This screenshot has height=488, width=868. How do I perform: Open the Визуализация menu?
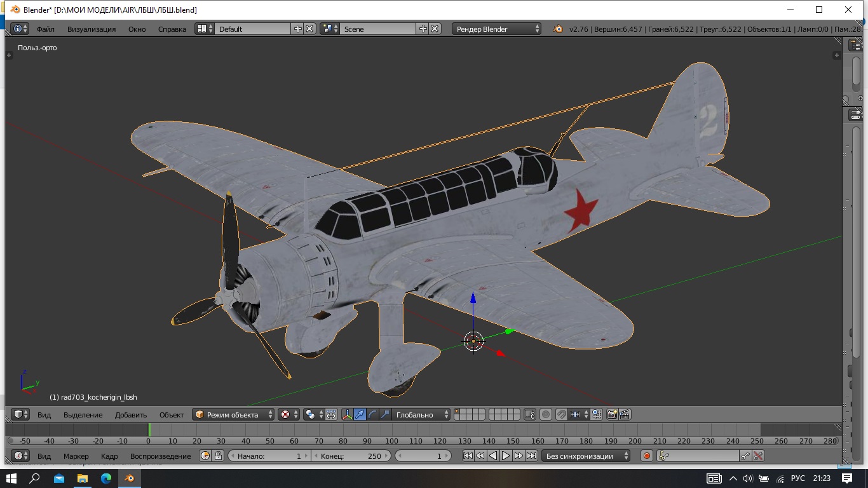[x=92, y=29]
